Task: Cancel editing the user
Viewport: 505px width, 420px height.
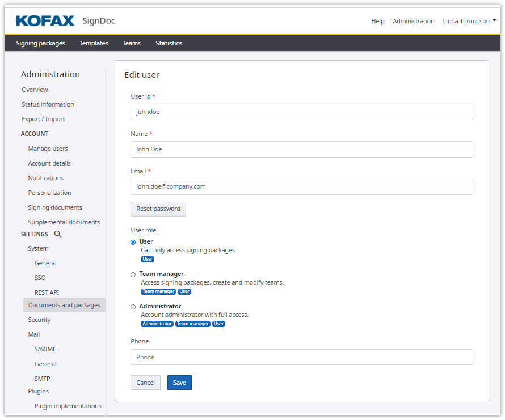Action: pos(145,383)
